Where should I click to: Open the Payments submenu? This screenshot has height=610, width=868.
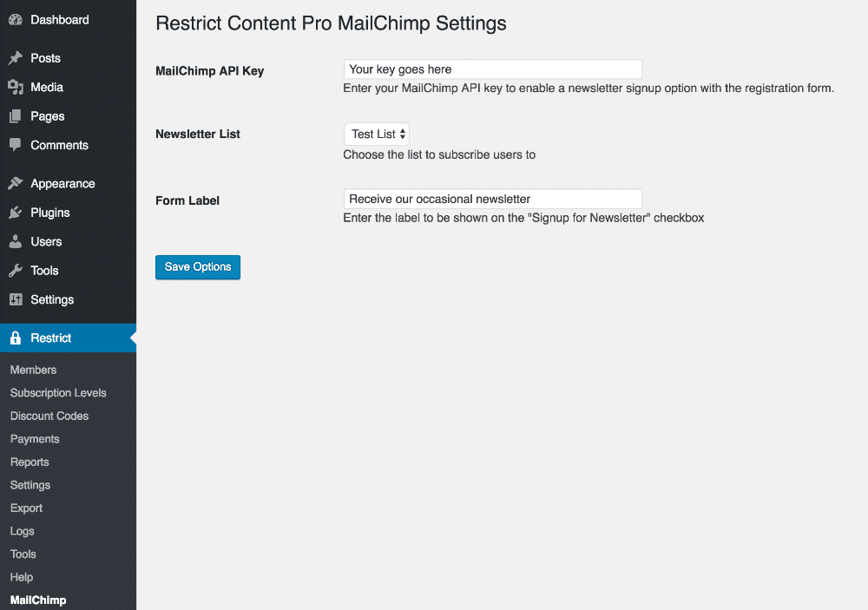35,439
